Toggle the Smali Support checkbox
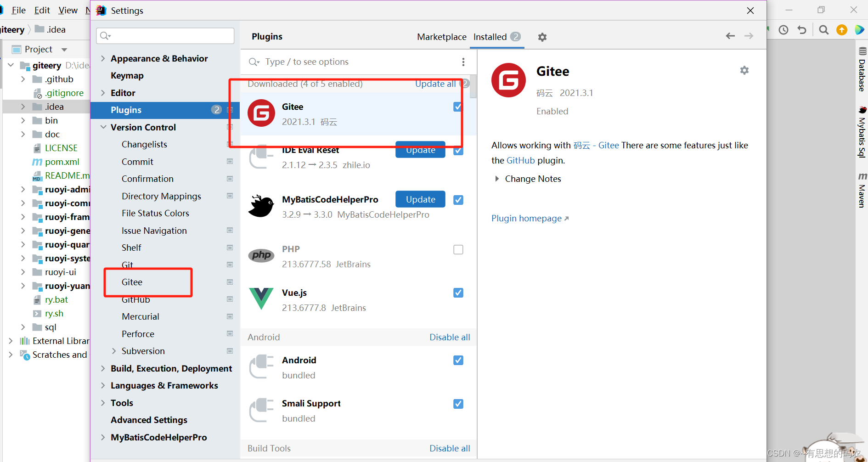 point(458,404)
